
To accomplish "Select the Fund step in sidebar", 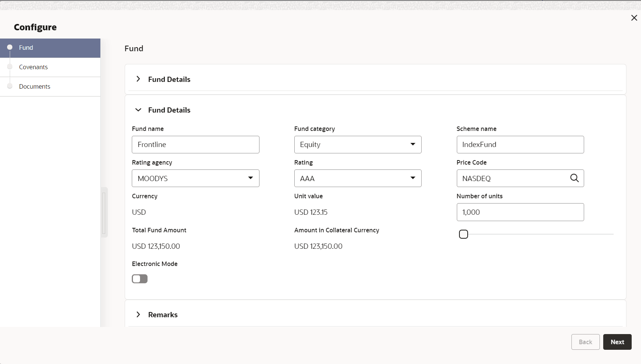I will point(26,48).
